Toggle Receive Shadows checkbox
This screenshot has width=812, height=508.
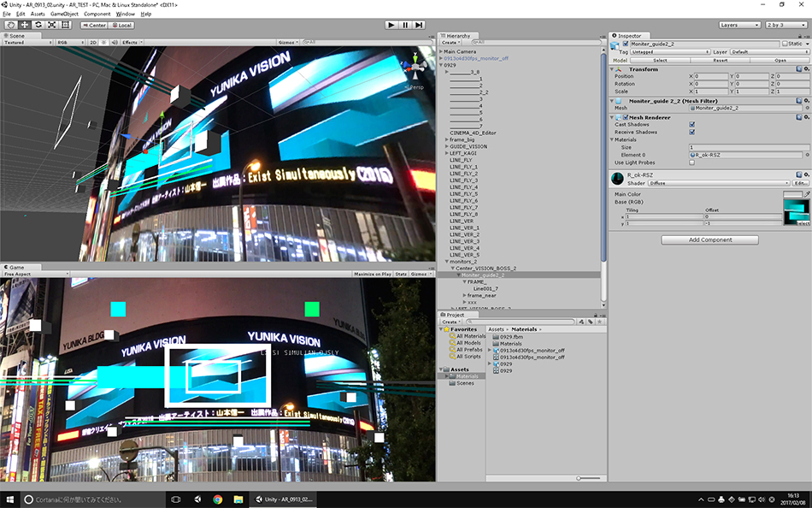[x=691, y=133]
